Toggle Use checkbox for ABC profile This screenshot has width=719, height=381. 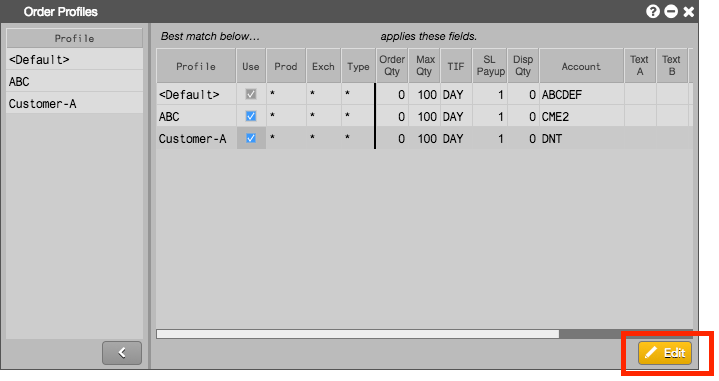[x=251, y=116]
